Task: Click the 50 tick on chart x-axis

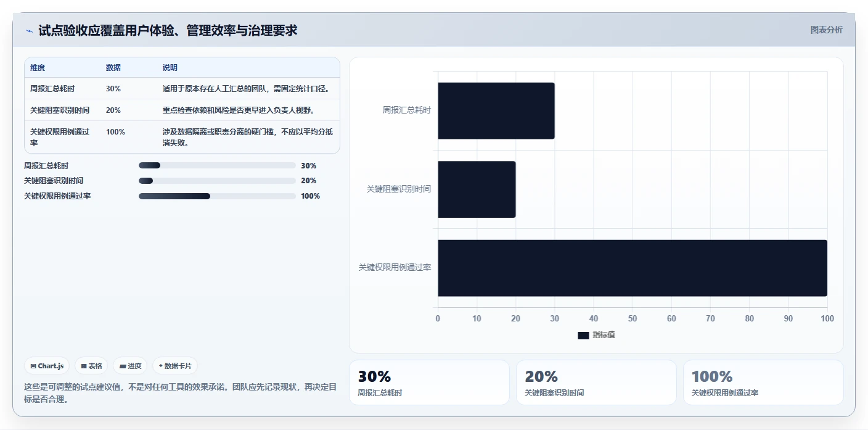Action: tap(633, 319)
